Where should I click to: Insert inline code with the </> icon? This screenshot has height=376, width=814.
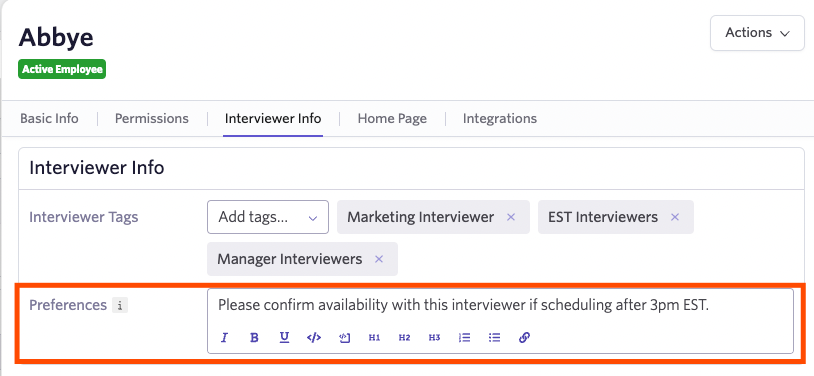(314, 338)
